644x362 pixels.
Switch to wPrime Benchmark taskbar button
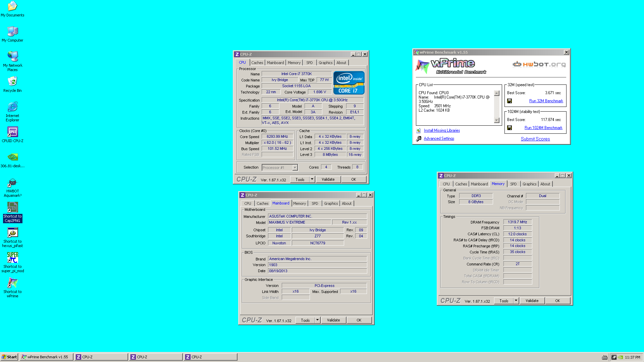click(46, 357)
